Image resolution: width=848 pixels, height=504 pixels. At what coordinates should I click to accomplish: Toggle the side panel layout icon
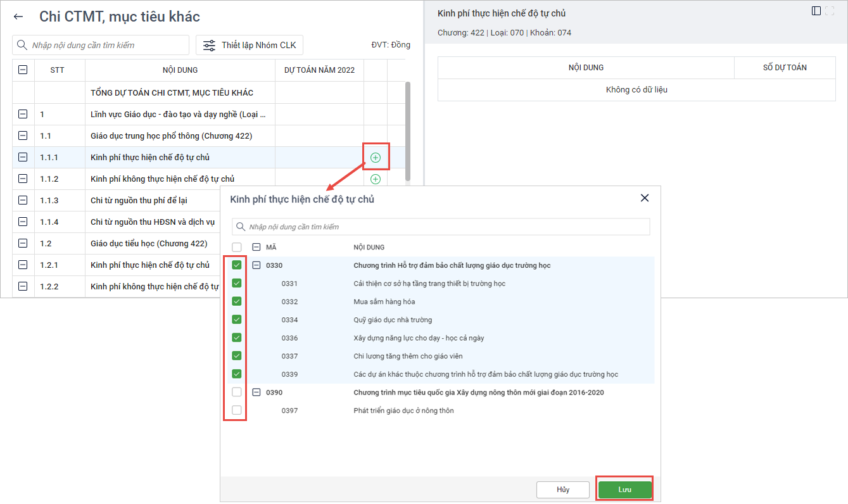point(816,11)
